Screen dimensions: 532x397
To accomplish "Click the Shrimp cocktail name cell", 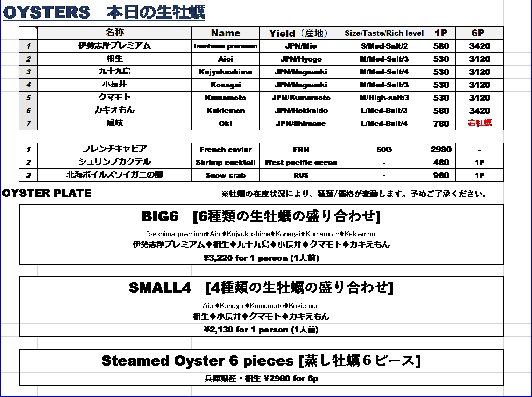I will pyautogui.click(x=226, y=162).
